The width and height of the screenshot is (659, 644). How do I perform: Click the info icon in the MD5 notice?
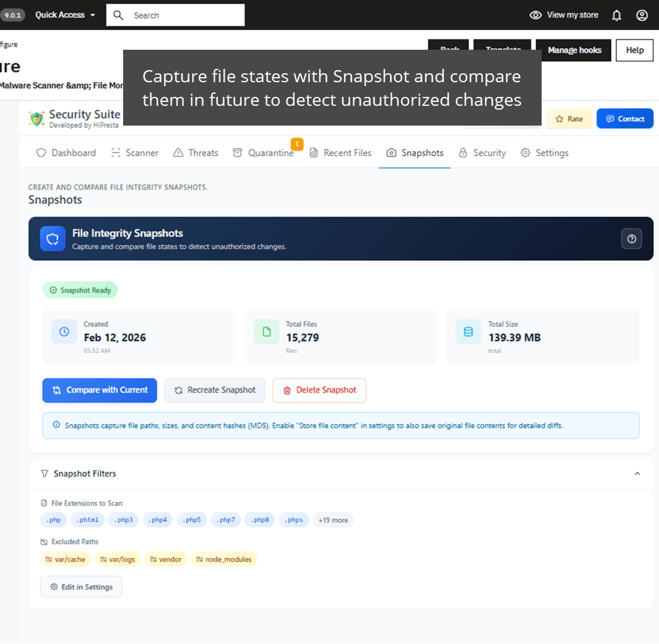[x=56, y=425]
